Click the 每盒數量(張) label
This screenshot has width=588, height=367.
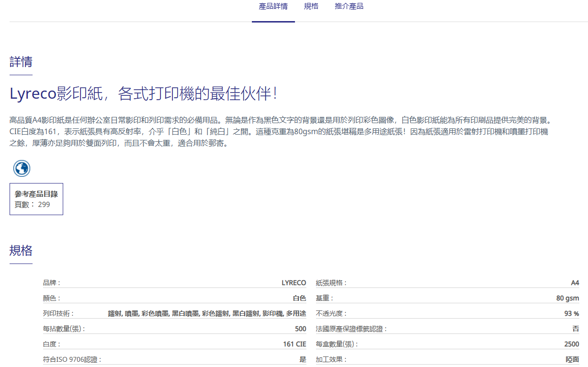click(337, 344)
